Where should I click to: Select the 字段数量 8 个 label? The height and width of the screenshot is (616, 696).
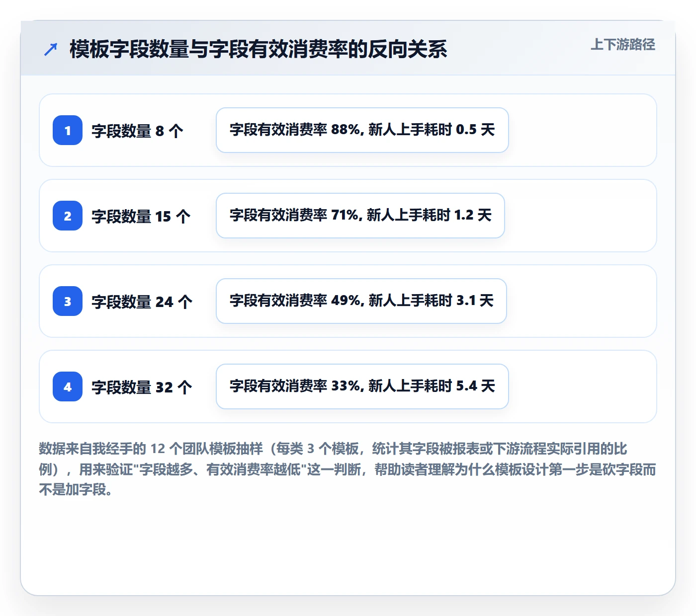137,131
